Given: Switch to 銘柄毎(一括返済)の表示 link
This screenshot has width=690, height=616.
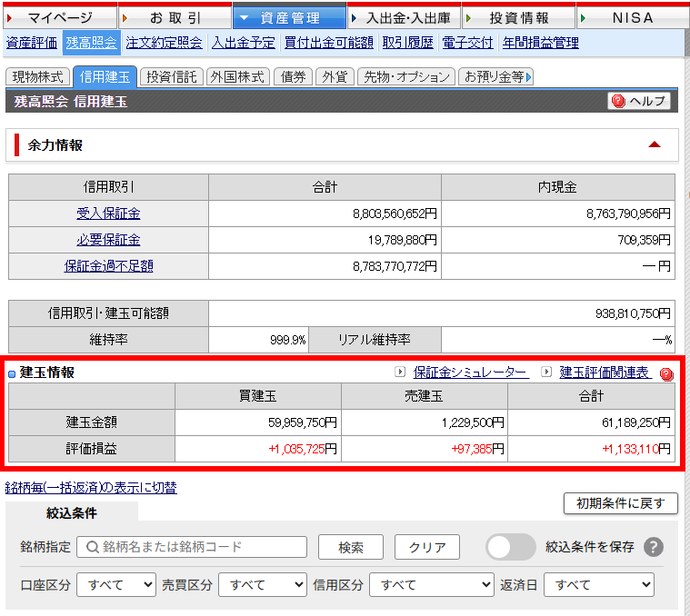Looking at the screenshot, I should click(91, 488).
